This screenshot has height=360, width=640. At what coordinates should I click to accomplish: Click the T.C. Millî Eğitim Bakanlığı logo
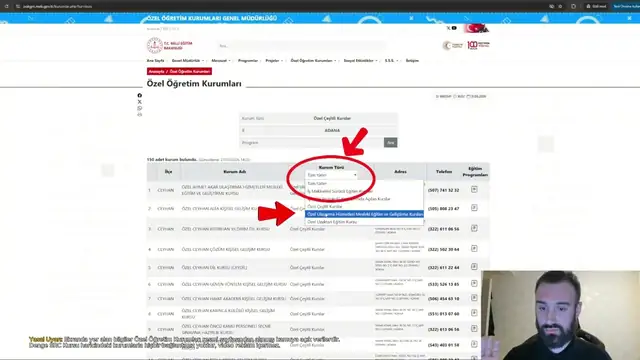[169, 45]
